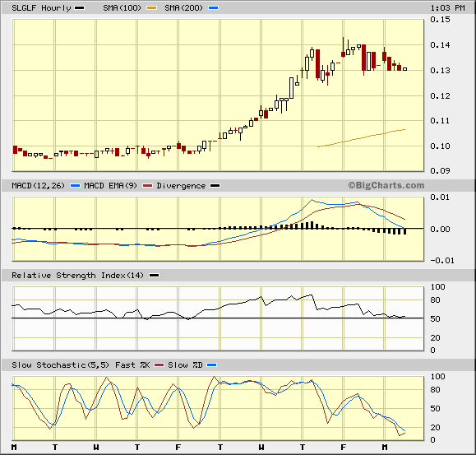Viewport: 476px width, 455px height.
Task: Select the Relative Strength Index(14) label
Action: [77, 276]
